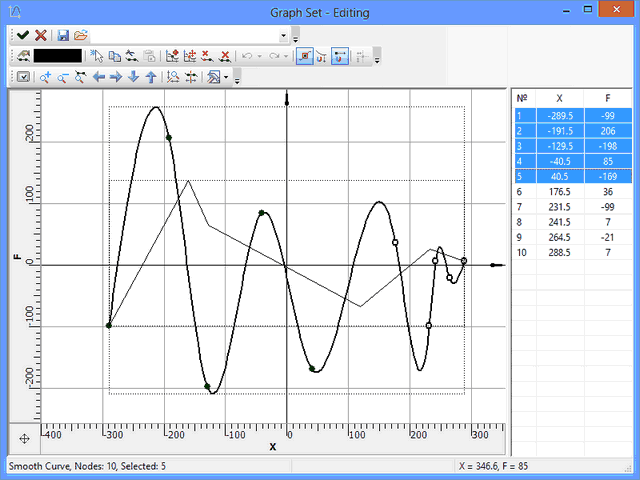Click the zoom in magnifier icon
Screen dimensions: 640x480
point(45,77)
